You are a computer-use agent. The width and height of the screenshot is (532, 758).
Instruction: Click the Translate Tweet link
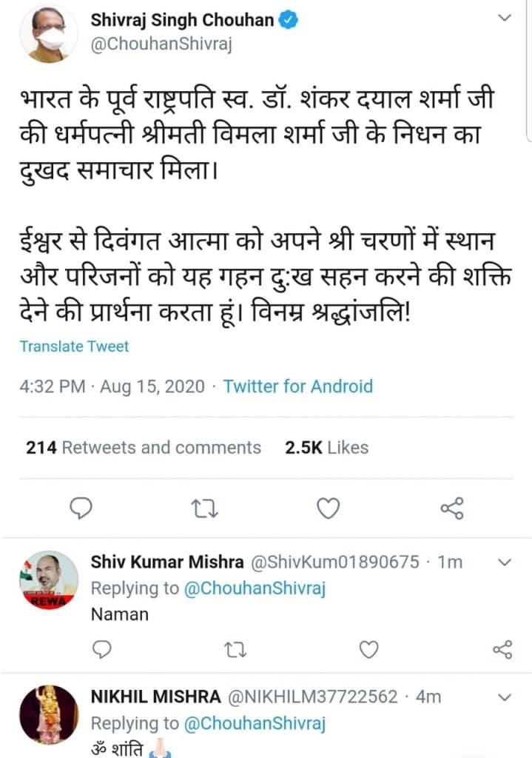click(x=74, y=346)
